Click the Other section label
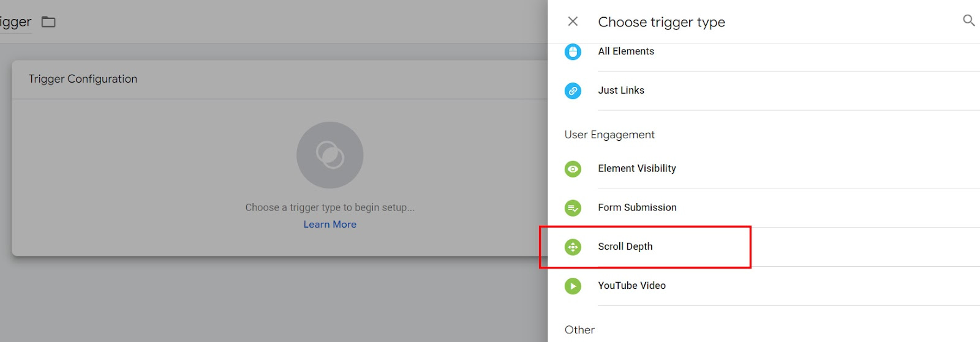Screen dimensions: 980x342 [x=579, y=330]
